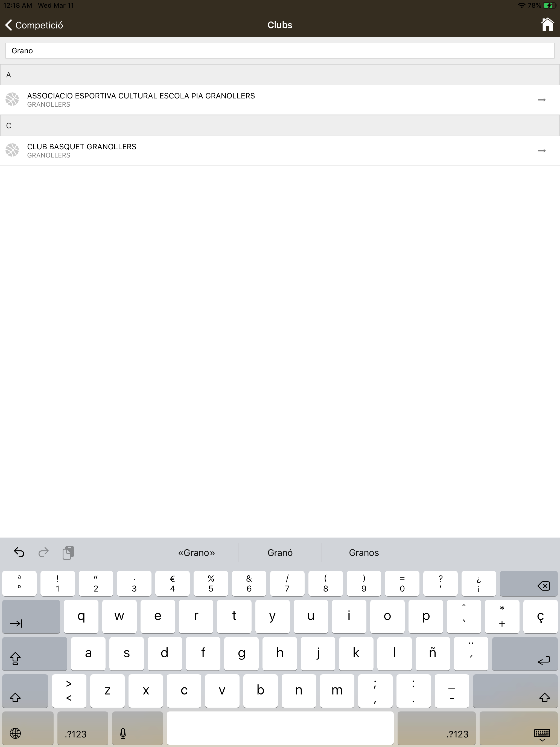560x747 pixels.
Task: Select the Granó autocorrect suggestion
Action: 280,553
